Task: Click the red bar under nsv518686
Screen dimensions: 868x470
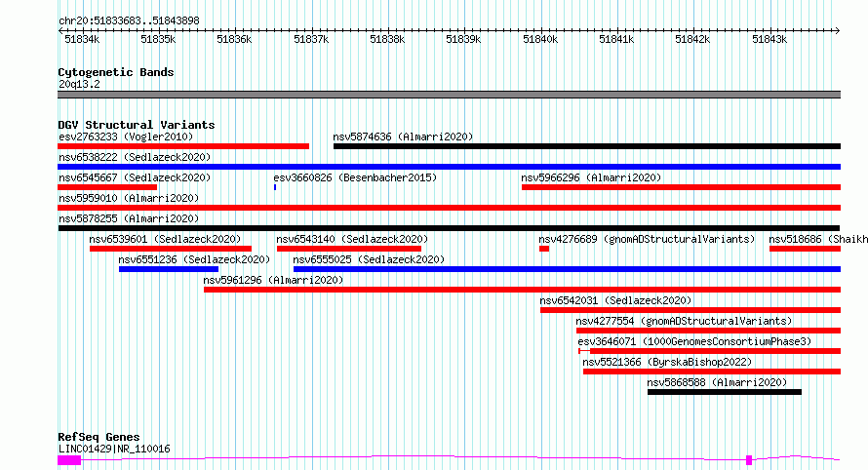Action: (805, 249)
